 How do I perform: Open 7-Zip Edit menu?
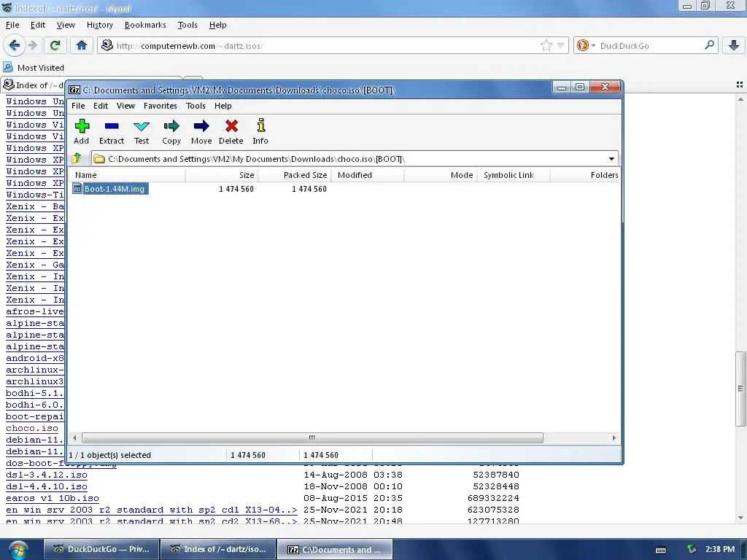(x=101, y=106)
